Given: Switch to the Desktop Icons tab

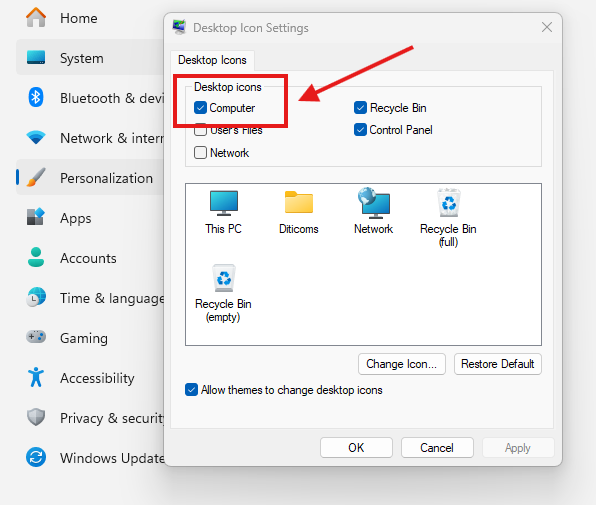Looking at the screenshot, I should tap(212, 60).
